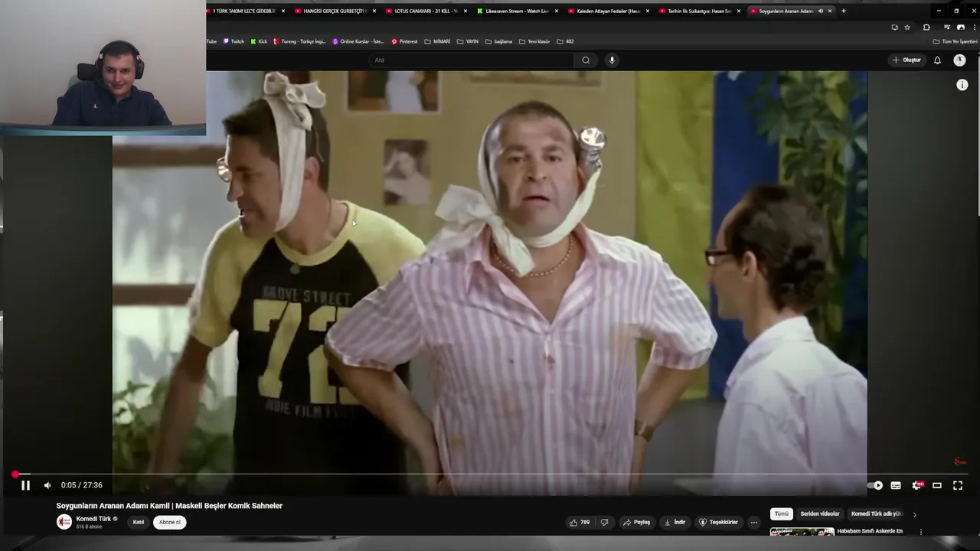
Task: Open the HD settings gear in player
Action: (x=917, y=485)
